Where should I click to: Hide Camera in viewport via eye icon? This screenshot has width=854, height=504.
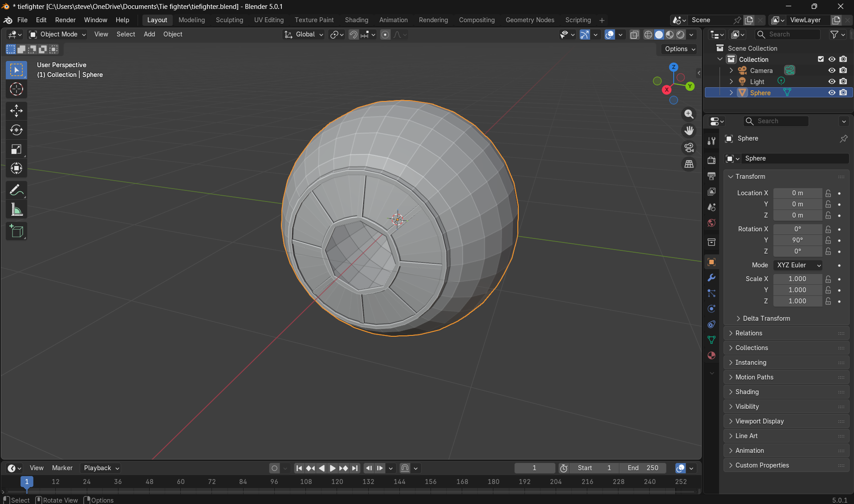click(x=831, y=70)
